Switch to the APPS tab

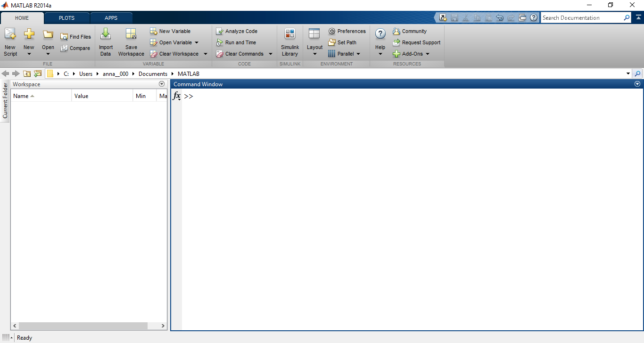111,18
